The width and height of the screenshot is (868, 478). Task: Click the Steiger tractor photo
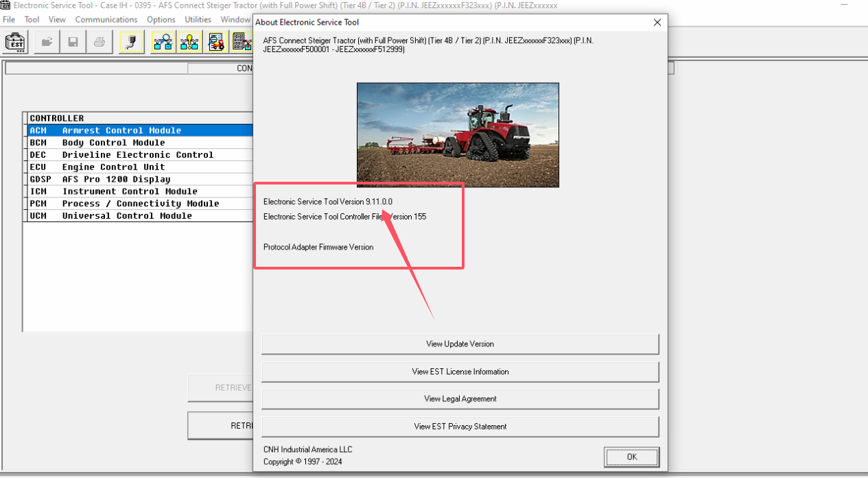pyautogui.click(x=458, y=135)
